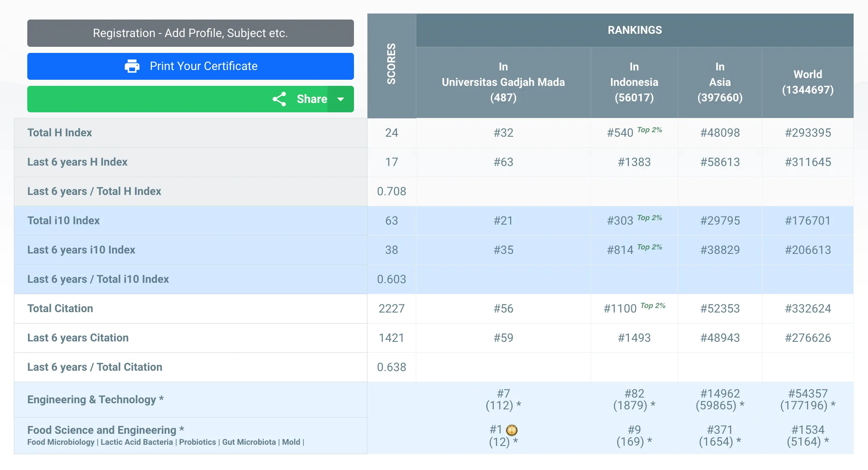Click Top 2% badge in Total Citation row
The width and height of the screenshot is (868, 470).
(653, 306)
